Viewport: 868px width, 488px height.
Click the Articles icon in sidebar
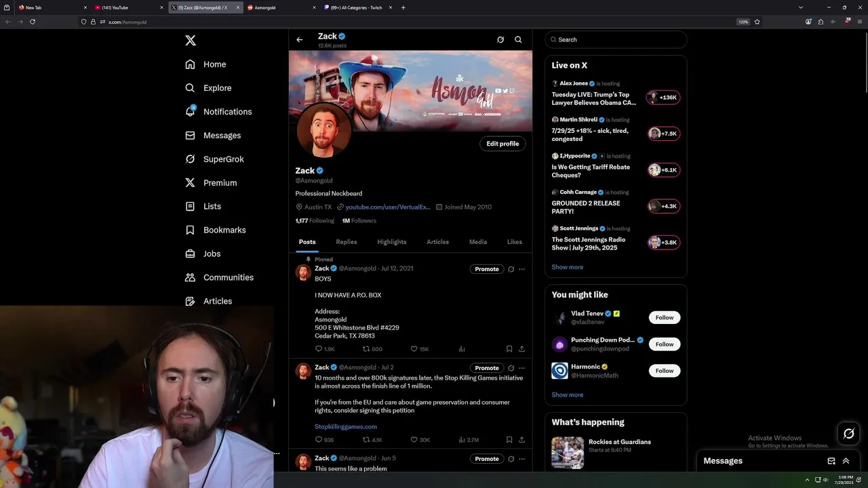190,301
